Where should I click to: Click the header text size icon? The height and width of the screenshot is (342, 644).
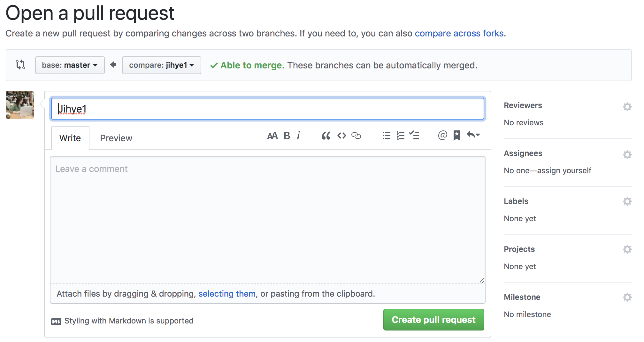[272, 136]
